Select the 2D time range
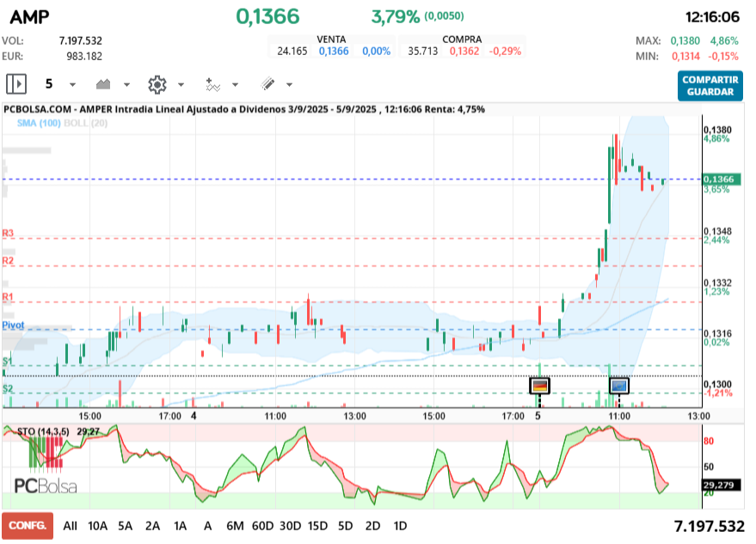The image size is (756, 544). click(372, 526)
